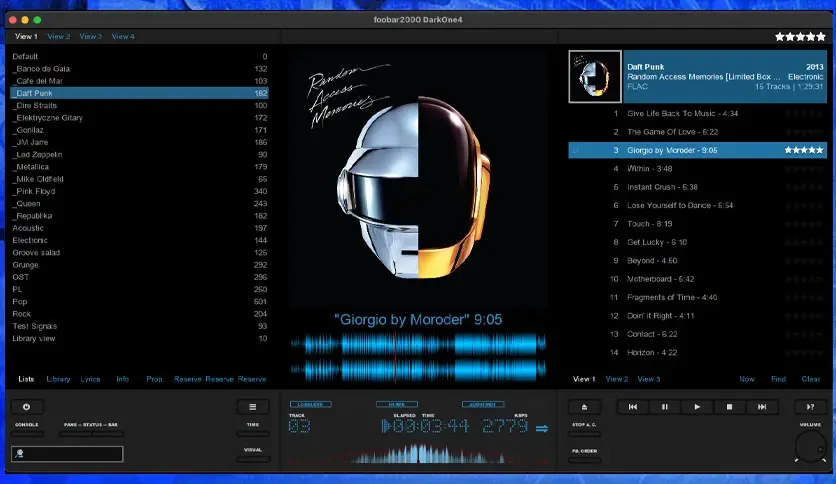Open the Library tab in left panel
The width and height of the screenshot is (836, 484).
coord(58,379)
